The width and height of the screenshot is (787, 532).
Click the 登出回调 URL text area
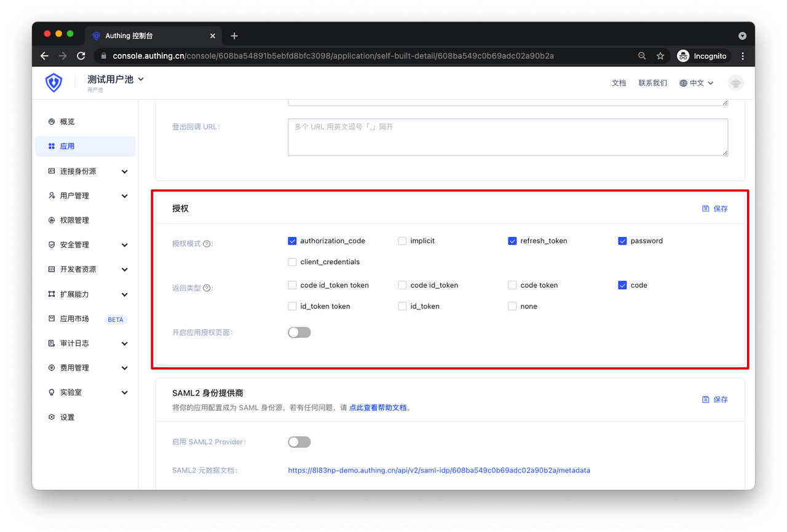click(x=507, y=137)
